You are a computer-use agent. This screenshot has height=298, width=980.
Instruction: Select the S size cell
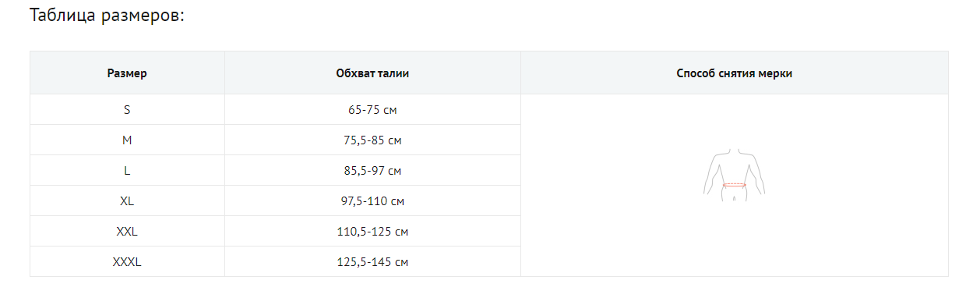point(127,110)
